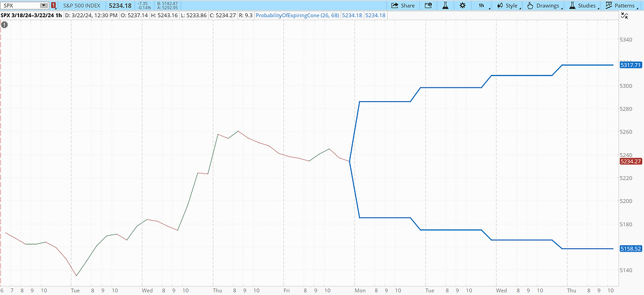Click the 5140 price axis label
This screenshot has height=295, width=644.
[x=625, y=269]
